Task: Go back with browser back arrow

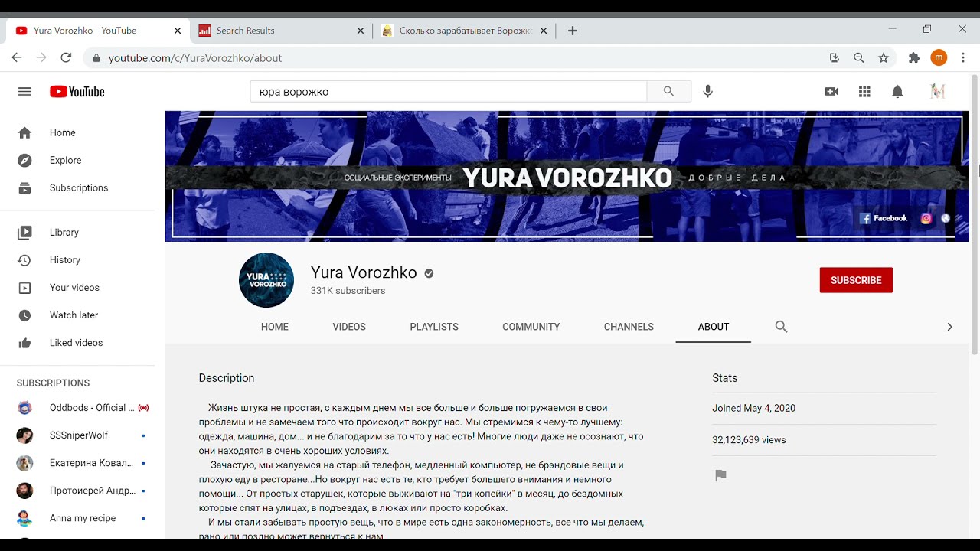Action: click(17, 57)
